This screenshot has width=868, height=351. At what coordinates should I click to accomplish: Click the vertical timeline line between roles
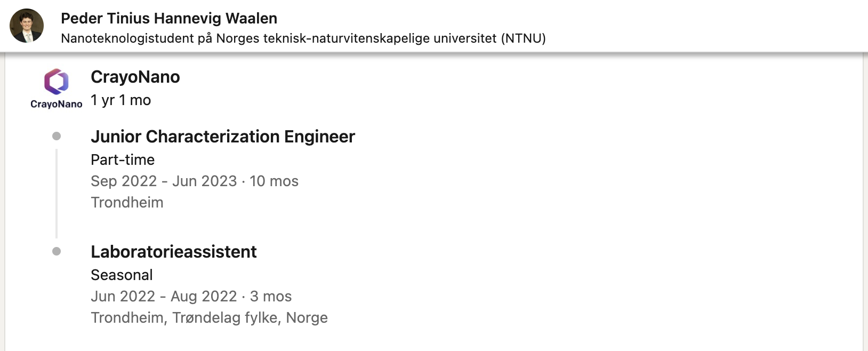pos(57,193)
